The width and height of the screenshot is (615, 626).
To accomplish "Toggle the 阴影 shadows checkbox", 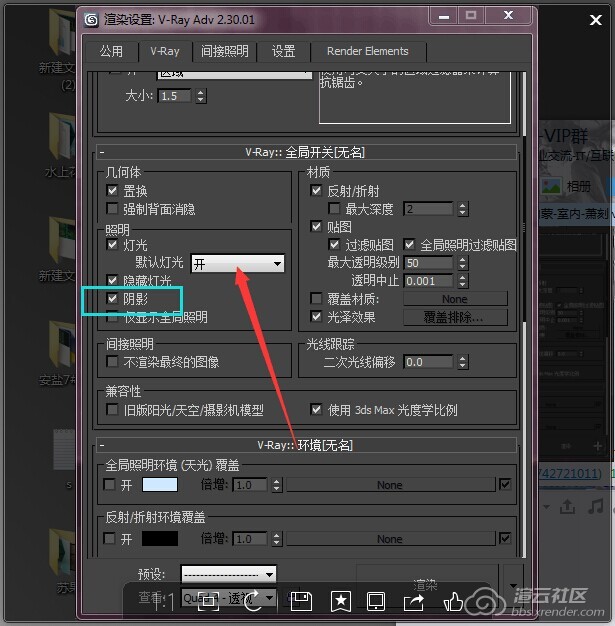I will [x=112, y=298].
